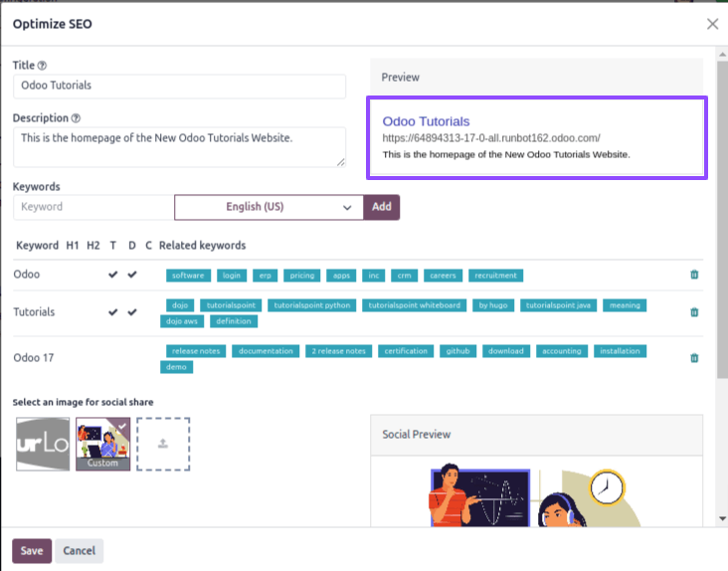Add related keyword 'erp'
The image size is (728, 571).
[266, 276]
